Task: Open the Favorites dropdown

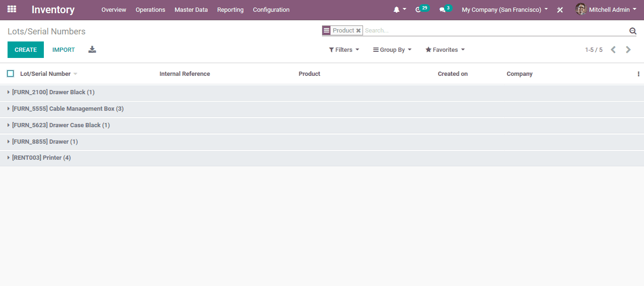Action: (445, 49)
